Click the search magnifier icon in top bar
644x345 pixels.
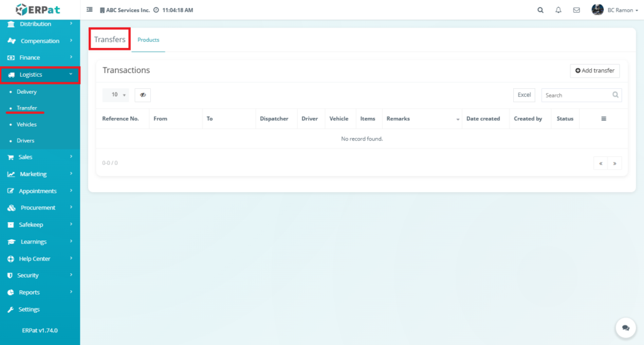coord(540,10)
